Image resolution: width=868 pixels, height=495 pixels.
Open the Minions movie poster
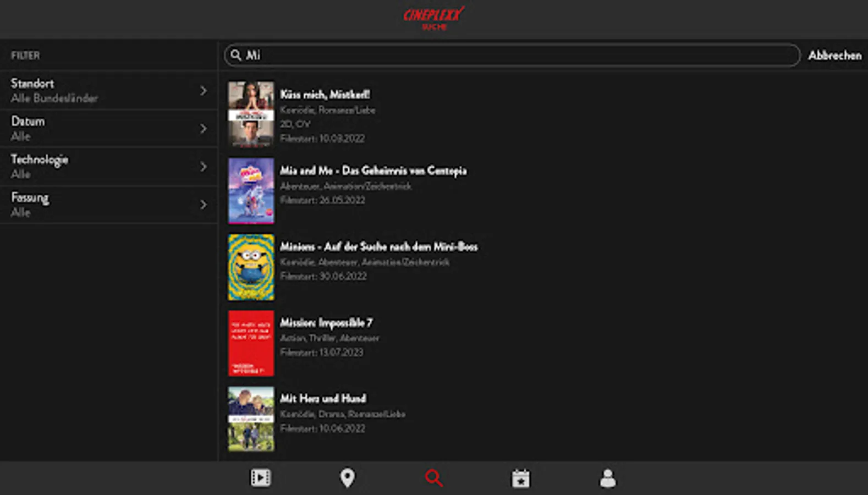pos(251,267)
